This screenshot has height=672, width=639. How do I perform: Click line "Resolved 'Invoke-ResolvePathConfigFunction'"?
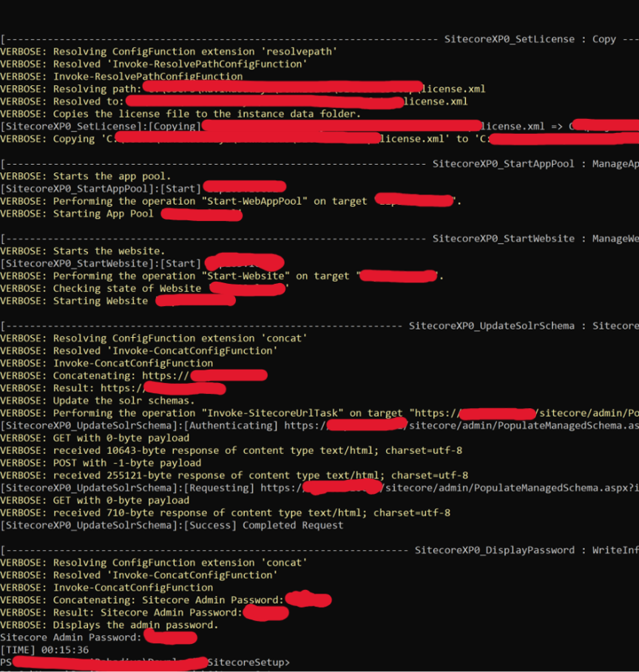coord(154,64)
